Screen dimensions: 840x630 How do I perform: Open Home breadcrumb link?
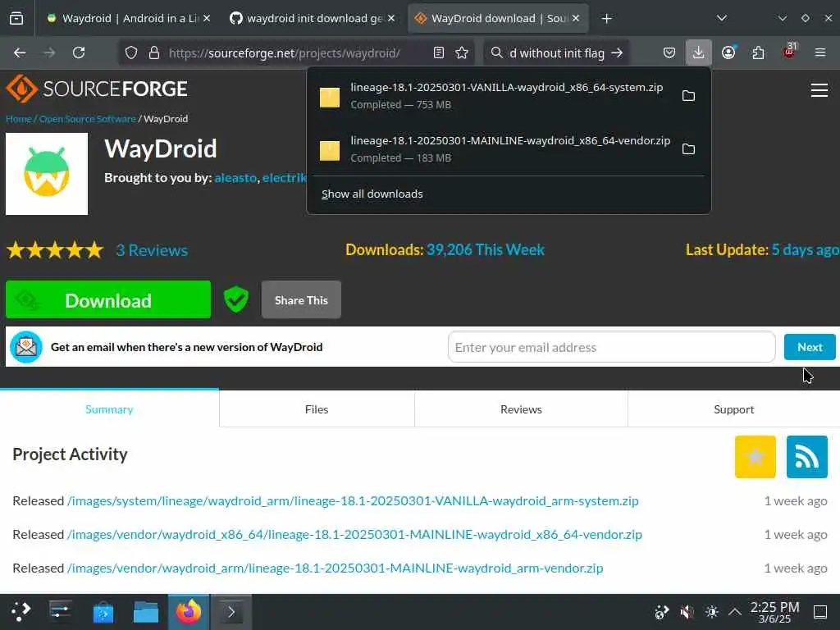click(x=19, y=119)
